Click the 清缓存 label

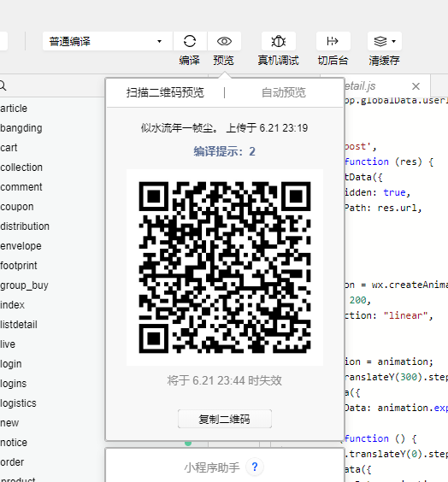pos(385,60)
